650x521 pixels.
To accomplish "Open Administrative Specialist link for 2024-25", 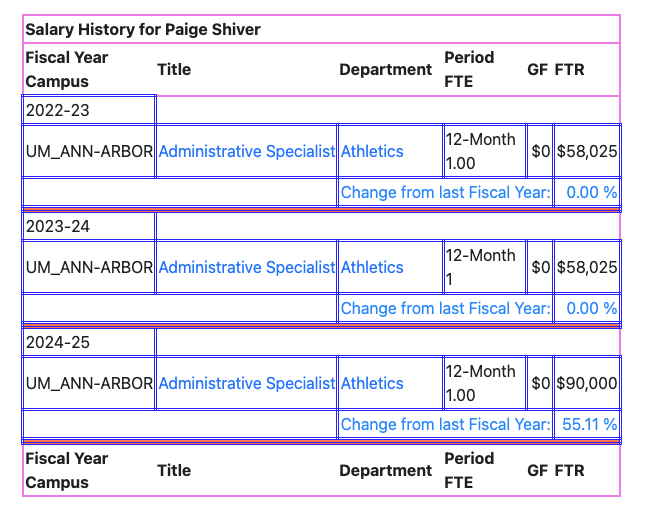I will (246, 384).
